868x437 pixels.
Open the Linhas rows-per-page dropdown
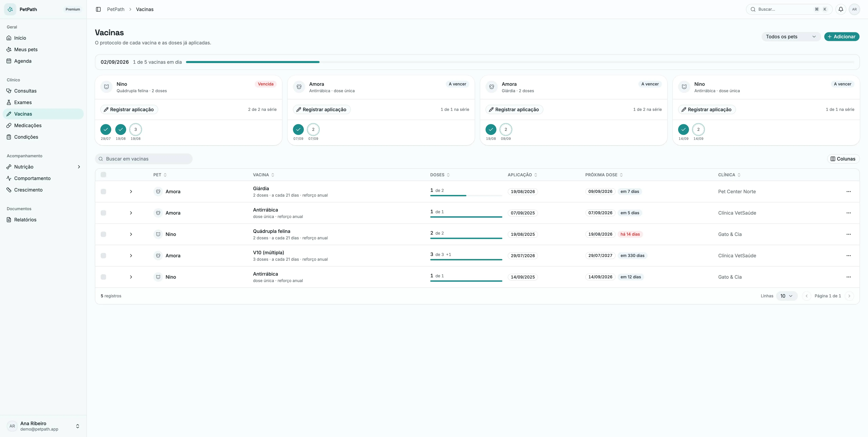coord(786,296)
